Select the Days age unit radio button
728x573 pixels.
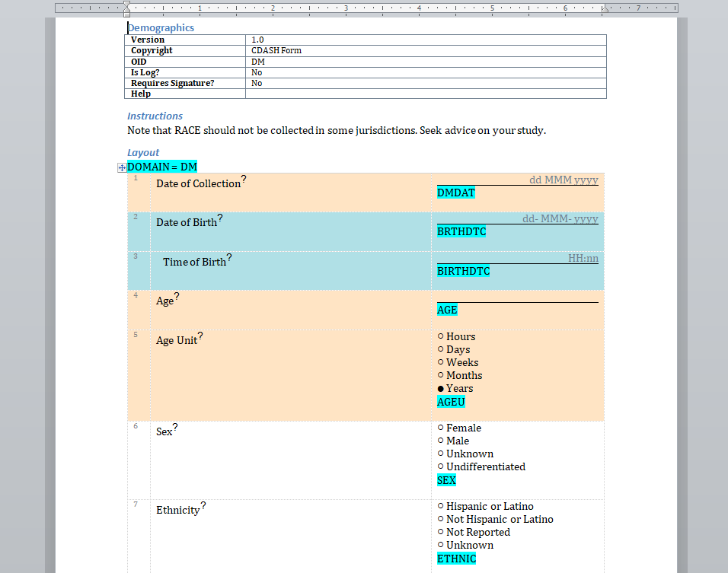click(441, 349)
